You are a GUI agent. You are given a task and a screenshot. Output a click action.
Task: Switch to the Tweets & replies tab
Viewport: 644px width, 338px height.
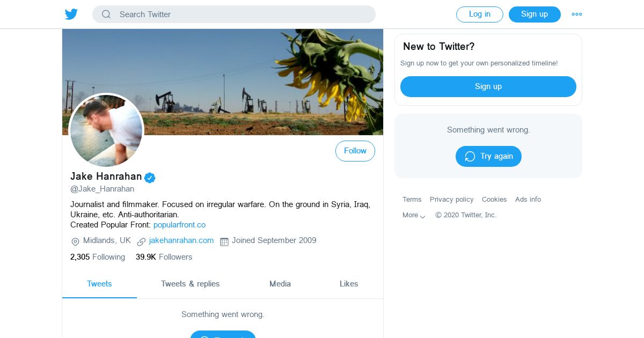pyautogui.click(x=190, y=284)
